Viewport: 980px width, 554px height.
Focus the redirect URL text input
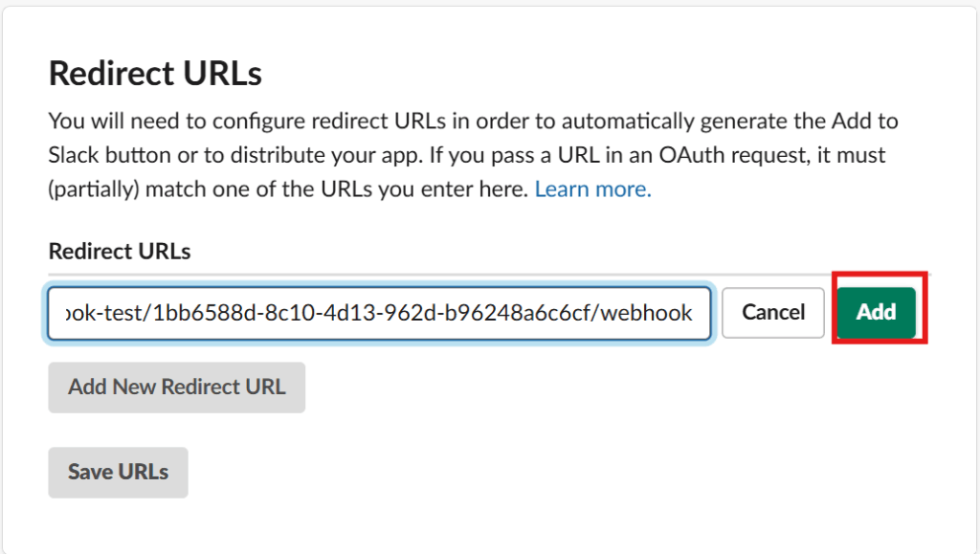pos(379,313)
